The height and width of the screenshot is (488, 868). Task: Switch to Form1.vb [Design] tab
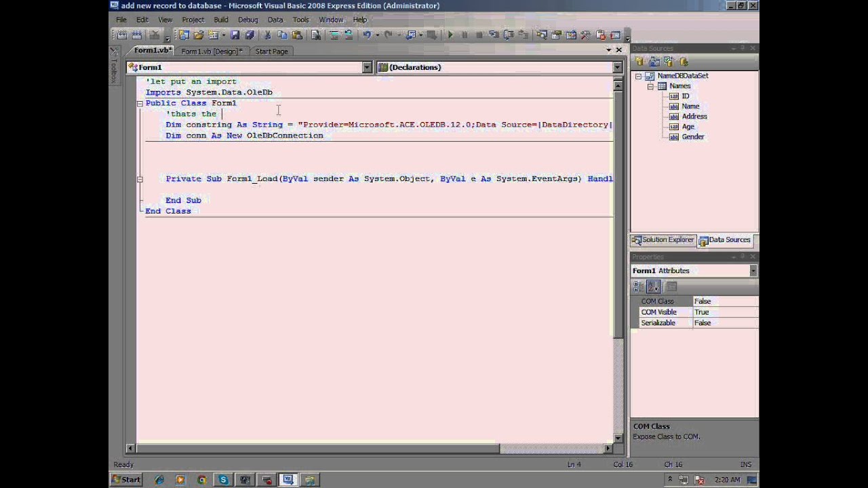(x=212, y=51)
